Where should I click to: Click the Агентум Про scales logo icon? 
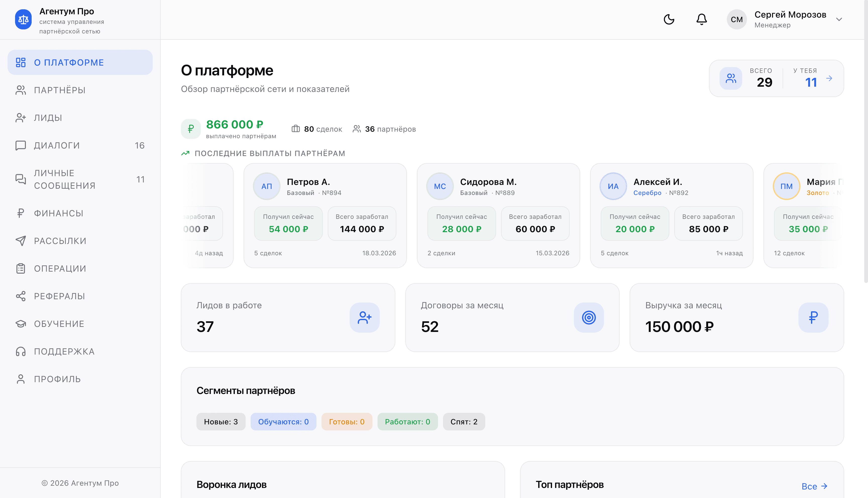(x=23, y=20)
